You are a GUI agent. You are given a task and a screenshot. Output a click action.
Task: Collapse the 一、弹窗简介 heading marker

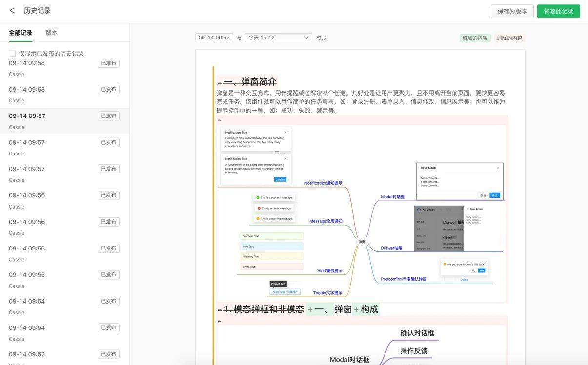(220, 83)
